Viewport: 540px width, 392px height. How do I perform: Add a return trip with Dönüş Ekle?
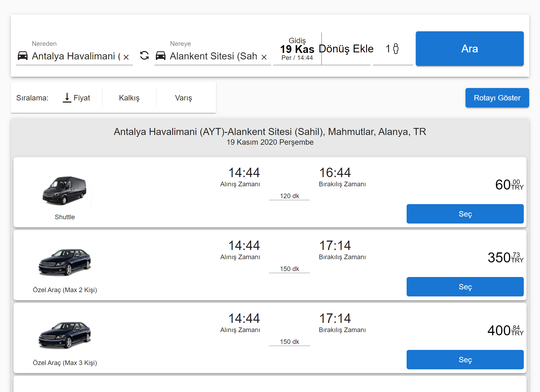tap(346, 49)
